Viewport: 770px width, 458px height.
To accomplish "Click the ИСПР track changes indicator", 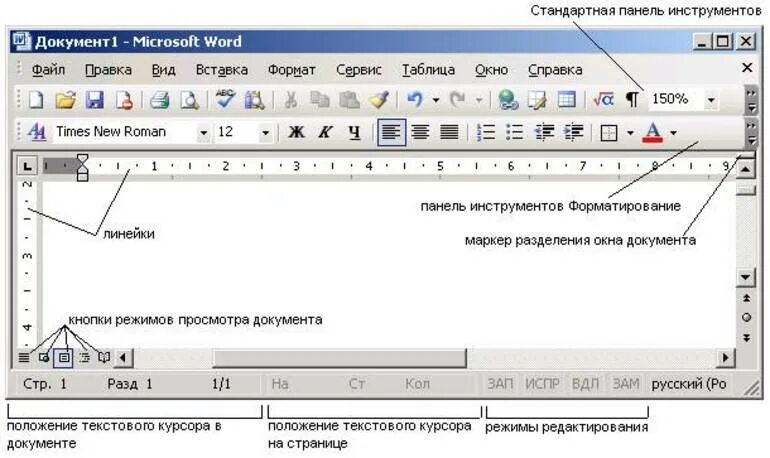I will pyautogui.click(x=542, y=383).
